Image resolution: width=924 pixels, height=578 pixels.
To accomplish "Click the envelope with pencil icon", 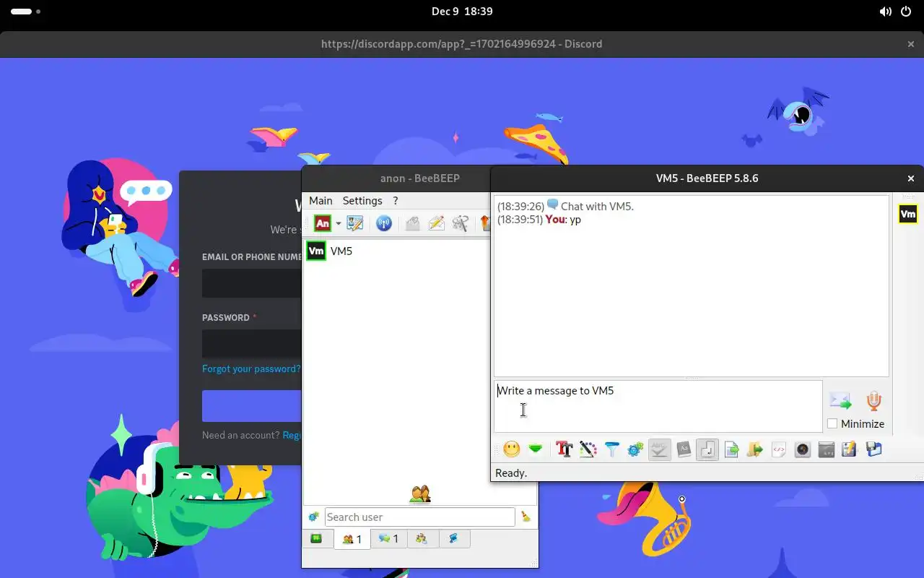I will 436,223.
